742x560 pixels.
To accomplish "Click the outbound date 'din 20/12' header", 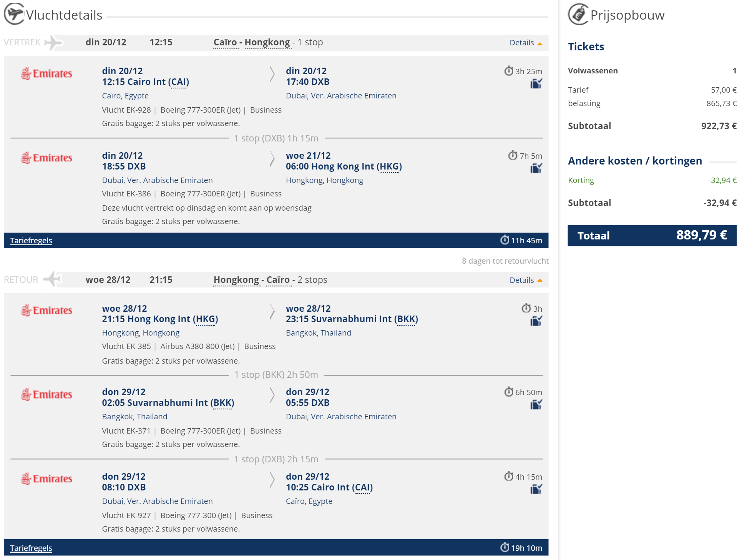I will point(106,42).
